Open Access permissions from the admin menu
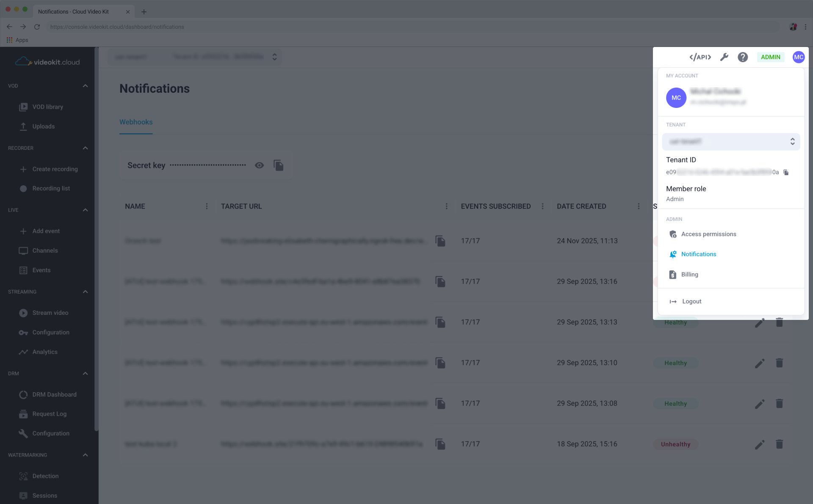The width and height of the screenshot is (813, 504). 708,234
